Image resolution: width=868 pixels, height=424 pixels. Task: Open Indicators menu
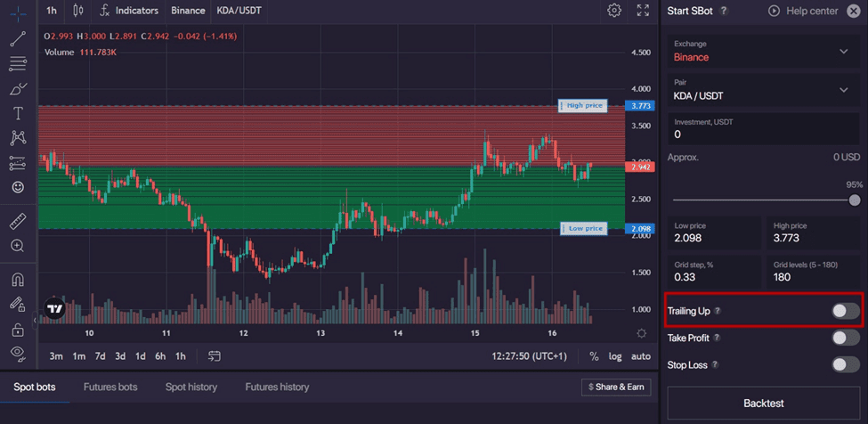(x=129, y=11)
